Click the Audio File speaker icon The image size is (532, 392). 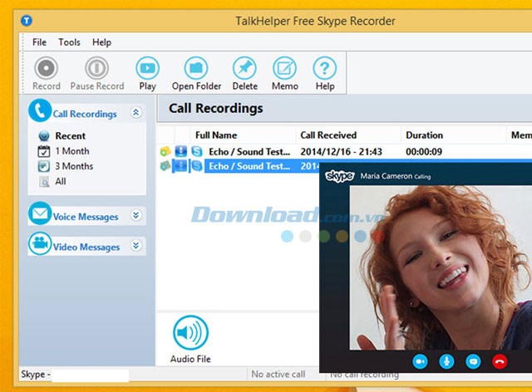[190, 332]
